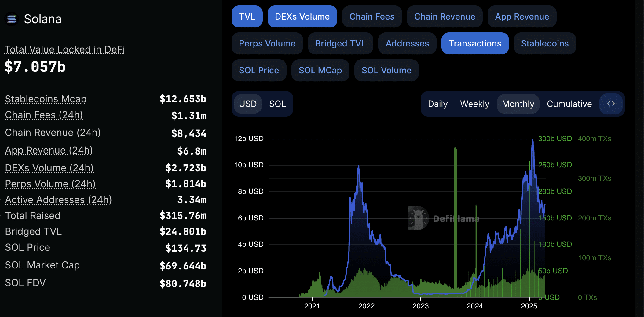Select Monthly chart grouping
The image size is (644, 317).
[518, 104]
